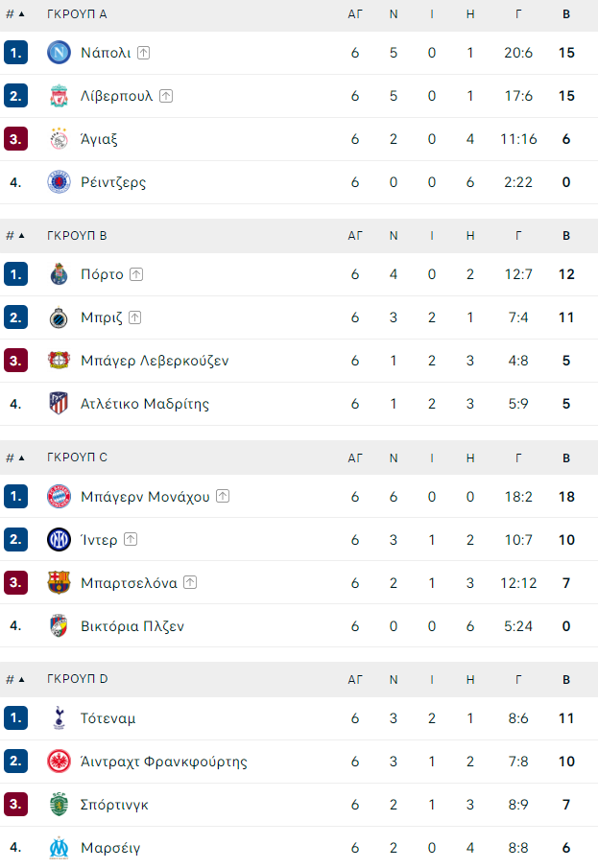The height and width of the screenshot is (868, 598).
Task: Open the Ajax crest icon
Action: pyautogui.click(x=59, y=139)
